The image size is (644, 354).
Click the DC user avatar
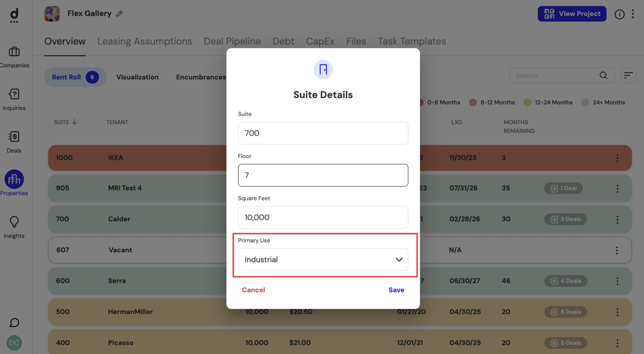[x=14, y=343]
